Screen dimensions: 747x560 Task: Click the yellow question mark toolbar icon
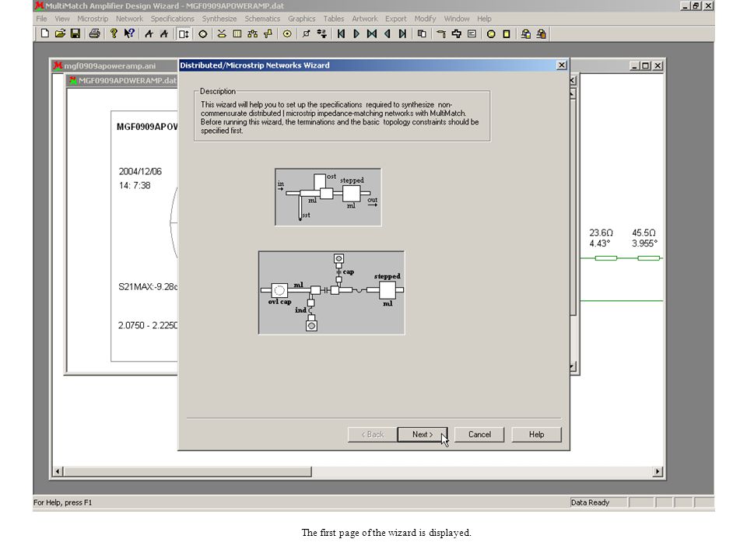[114, 33]
